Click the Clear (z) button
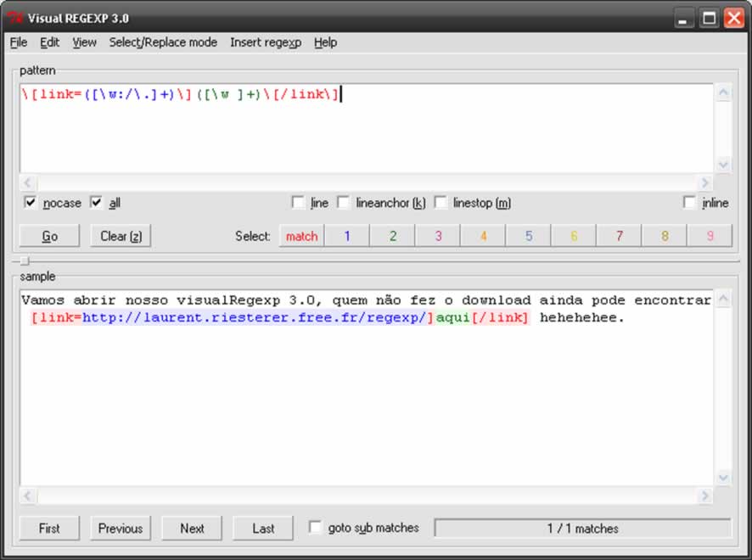 (121, 236)
